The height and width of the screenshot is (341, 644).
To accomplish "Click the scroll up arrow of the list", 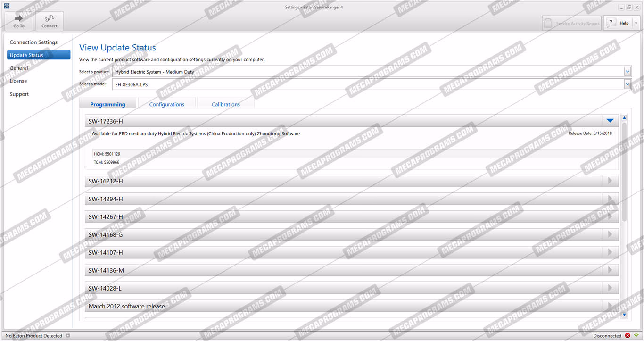I will (624, 118).
